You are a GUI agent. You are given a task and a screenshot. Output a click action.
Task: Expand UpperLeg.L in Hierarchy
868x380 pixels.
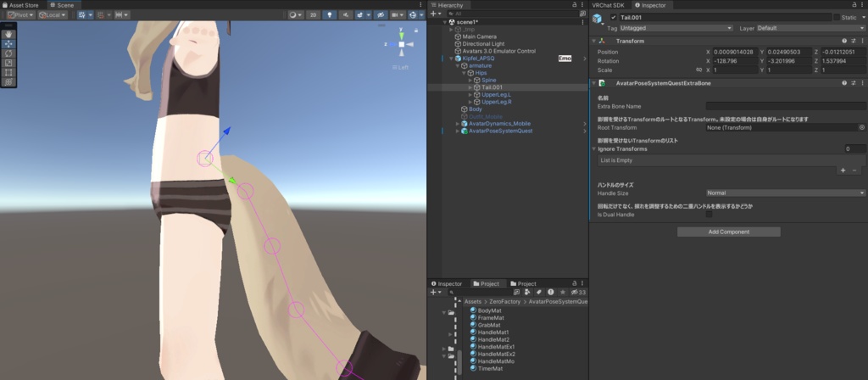coord(470,95)
